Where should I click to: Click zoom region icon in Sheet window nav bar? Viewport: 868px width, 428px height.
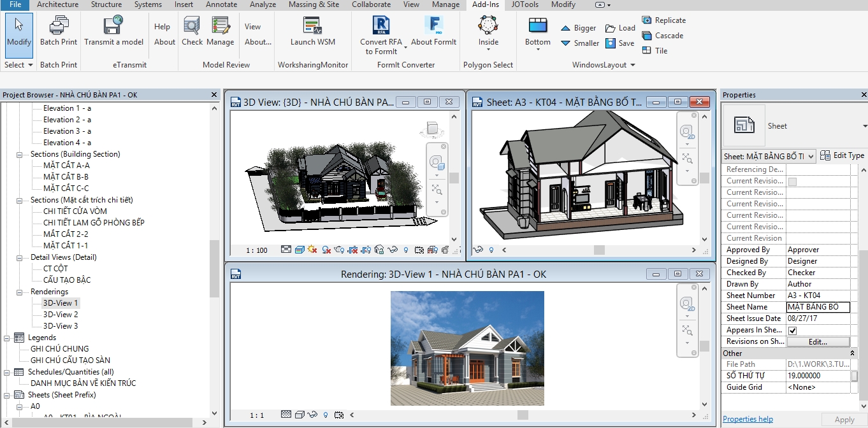point(687,159)
